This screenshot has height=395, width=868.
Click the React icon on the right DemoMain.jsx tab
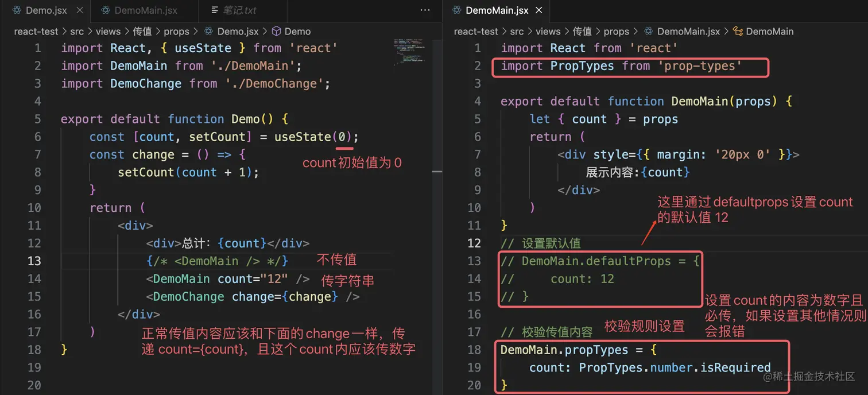click(456, 10)
